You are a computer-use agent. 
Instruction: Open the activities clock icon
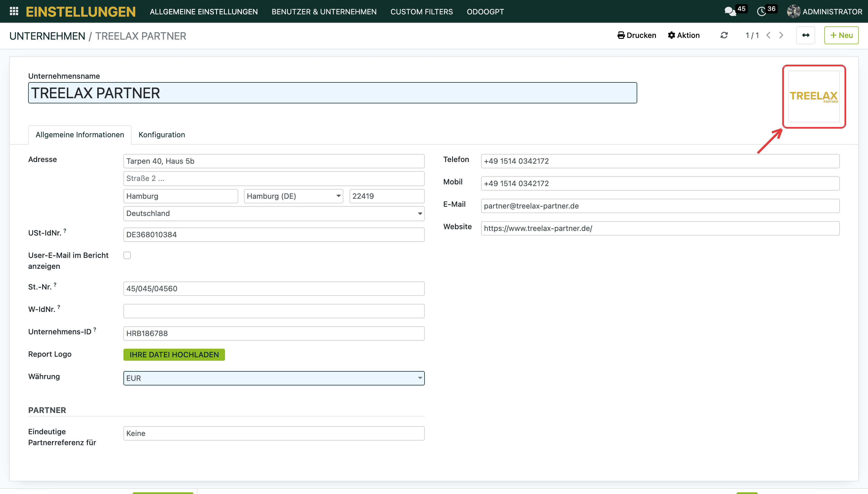coord(762,11)
